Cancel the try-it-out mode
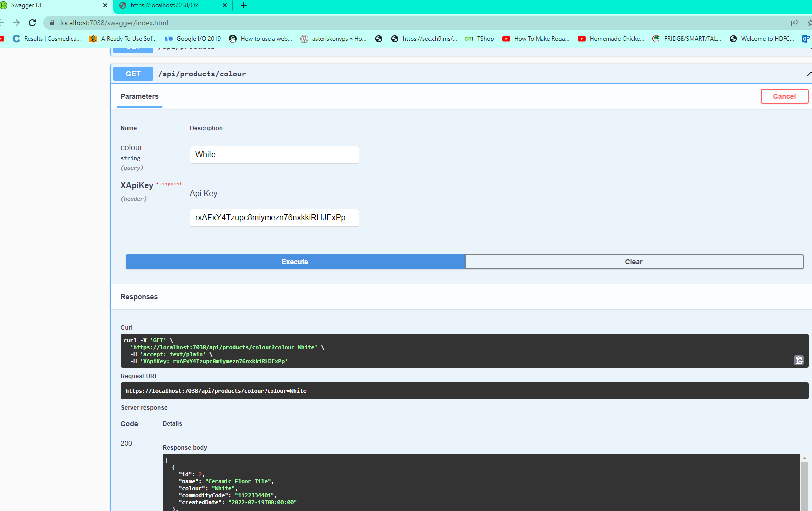The width and height of the screenshot is (812, 511). pyautogui.click(x=784, y=96)
